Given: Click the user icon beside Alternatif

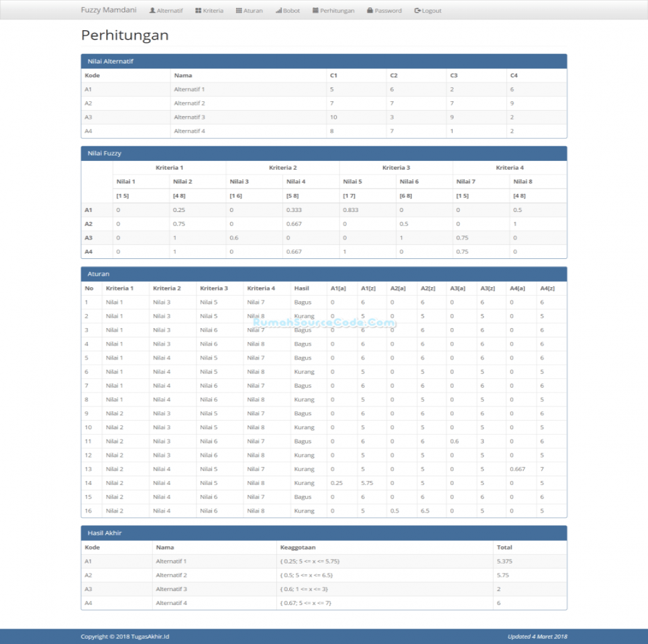Looking at the screenshot, I should 152,11.
